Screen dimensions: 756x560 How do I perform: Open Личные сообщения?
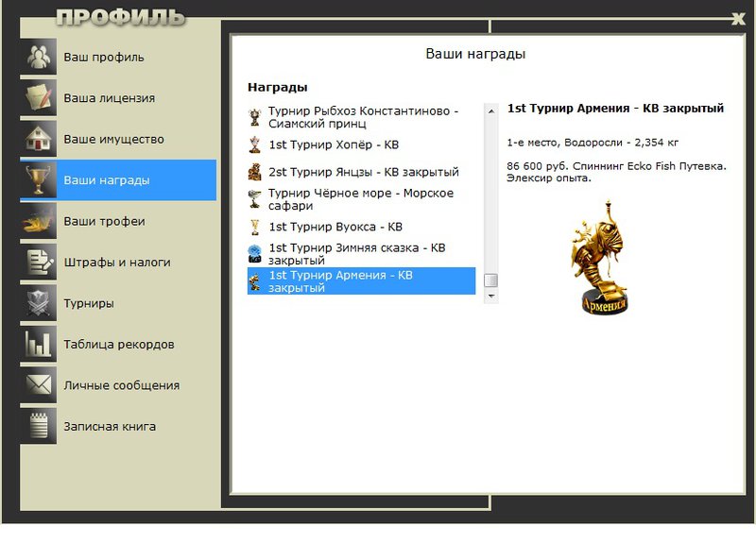118,385
